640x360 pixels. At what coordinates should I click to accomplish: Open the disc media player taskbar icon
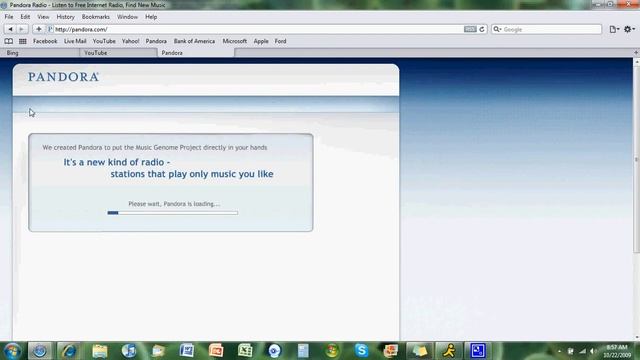point(274,351)
